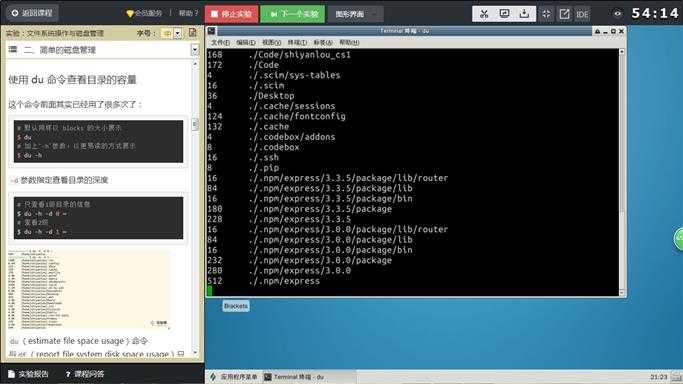Click the fullscreen collapse arrows icon
Image resolution: width=683 pixels, height=384 pixels.
(x=546, y=14)
